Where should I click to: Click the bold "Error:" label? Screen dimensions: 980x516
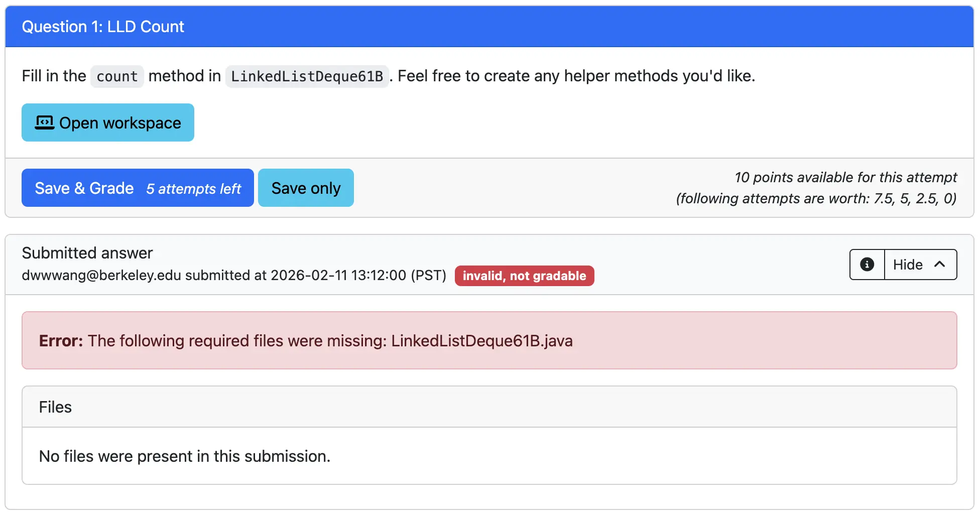(61, 341)
